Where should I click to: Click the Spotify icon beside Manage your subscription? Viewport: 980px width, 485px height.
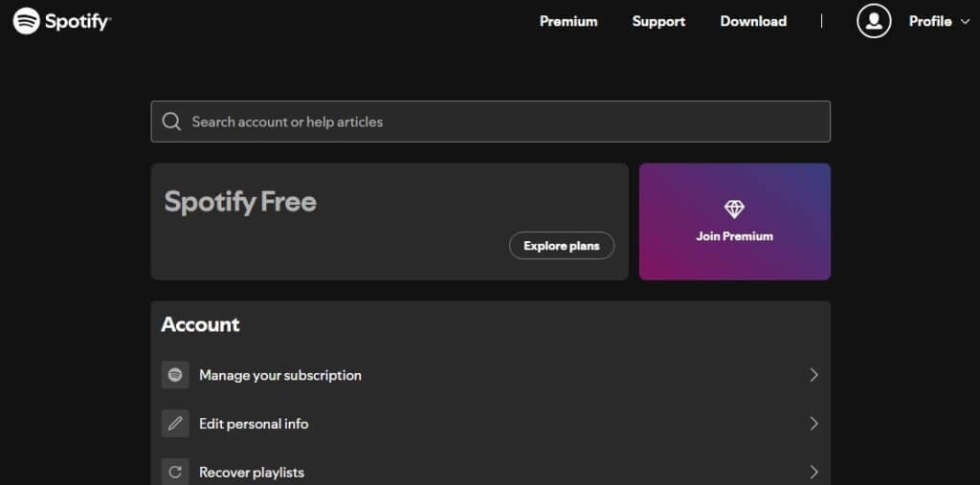[x=175, y=375]
